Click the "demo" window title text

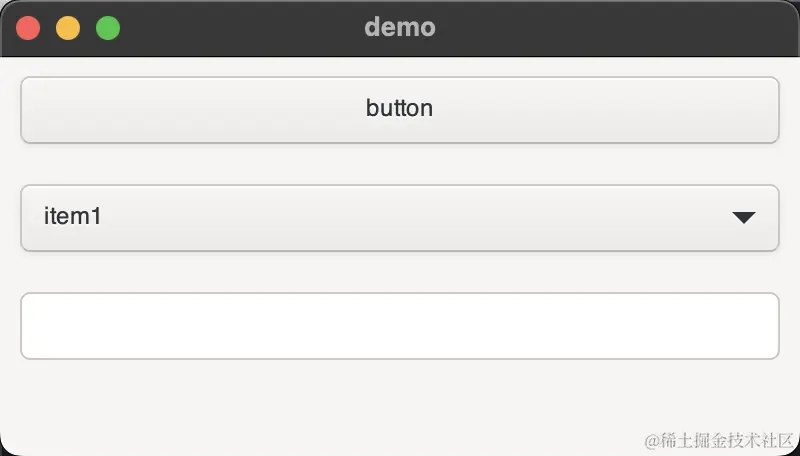point(399,27)
